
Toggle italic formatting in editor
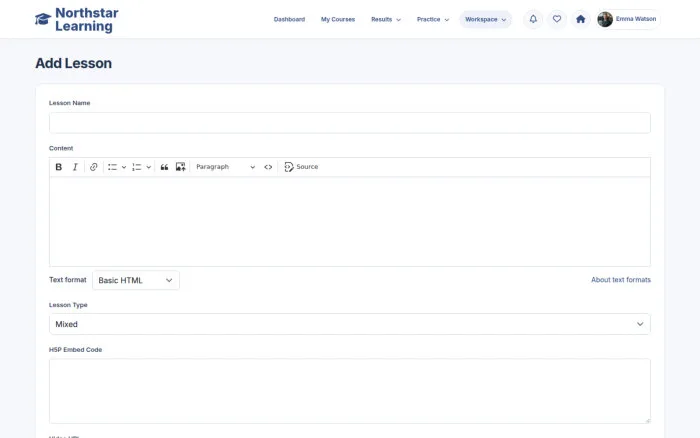(x=75, y=167)
